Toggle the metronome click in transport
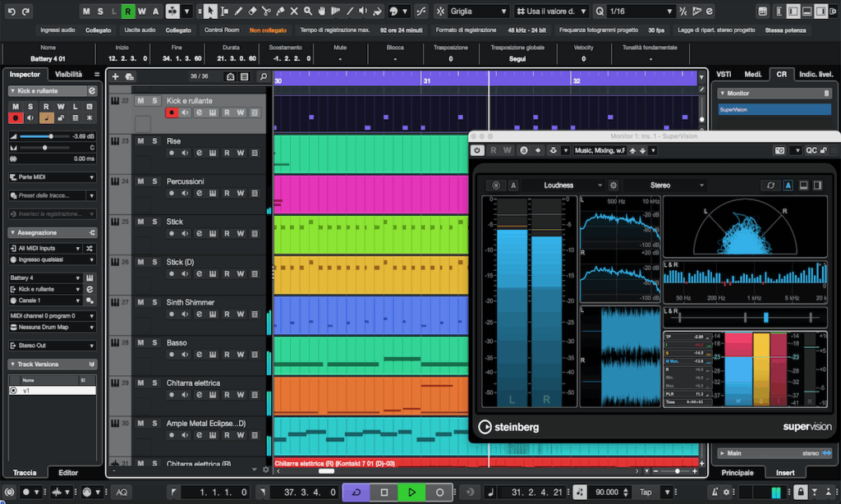Image resolution: width=841 pixels, height=504 pixels. click(x=715, y=492)
